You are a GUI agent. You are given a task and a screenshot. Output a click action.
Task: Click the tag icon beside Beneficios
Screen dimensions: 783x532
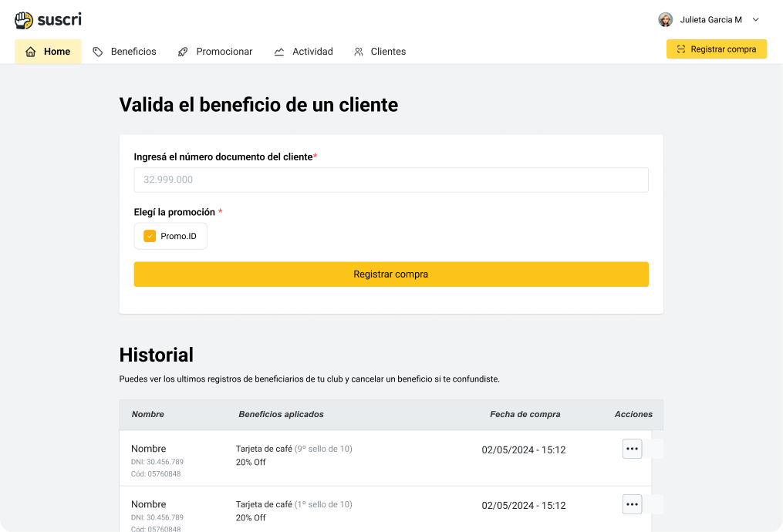(x=98, y=52)
